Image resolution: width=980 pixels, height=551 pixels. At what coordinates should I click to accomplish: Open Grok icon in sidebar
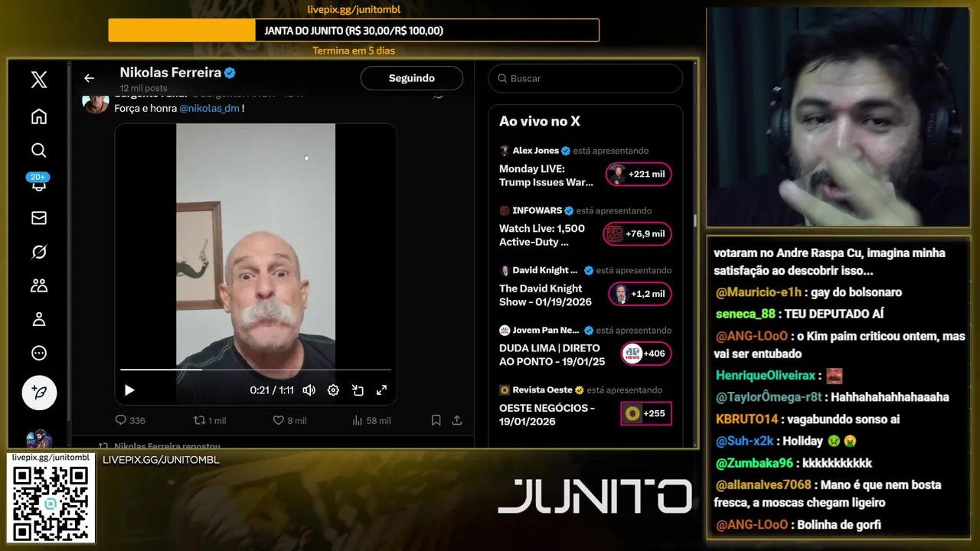tap(39, 252)
